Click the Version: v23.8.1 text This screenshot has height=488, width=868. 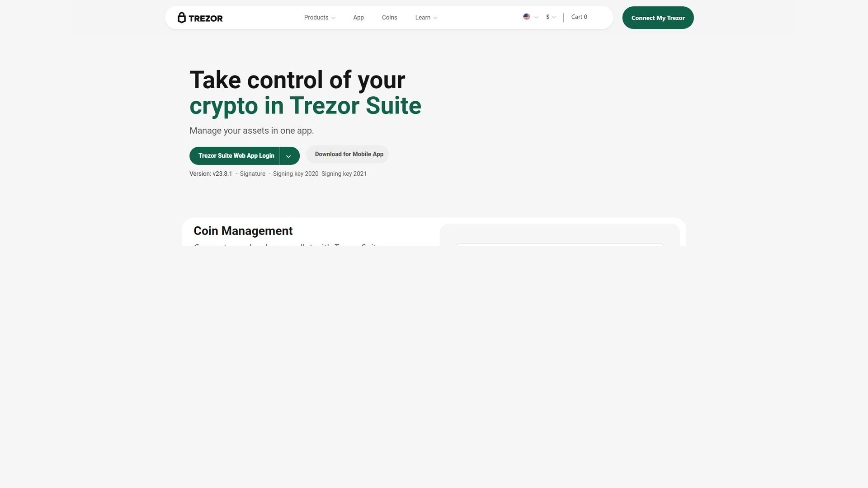click(x=211, y=174)
